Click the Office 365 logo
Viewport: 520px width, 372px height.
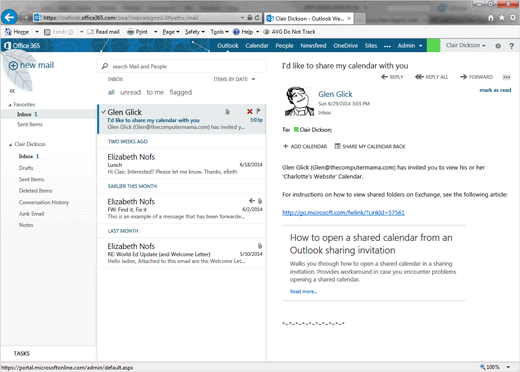[22, 45]
